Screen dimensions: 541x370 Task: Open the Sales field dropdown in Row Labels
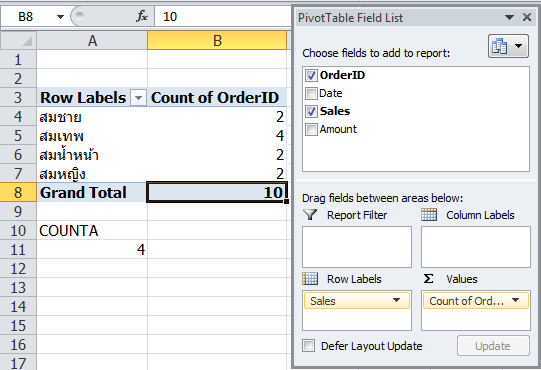coord(396,300)
